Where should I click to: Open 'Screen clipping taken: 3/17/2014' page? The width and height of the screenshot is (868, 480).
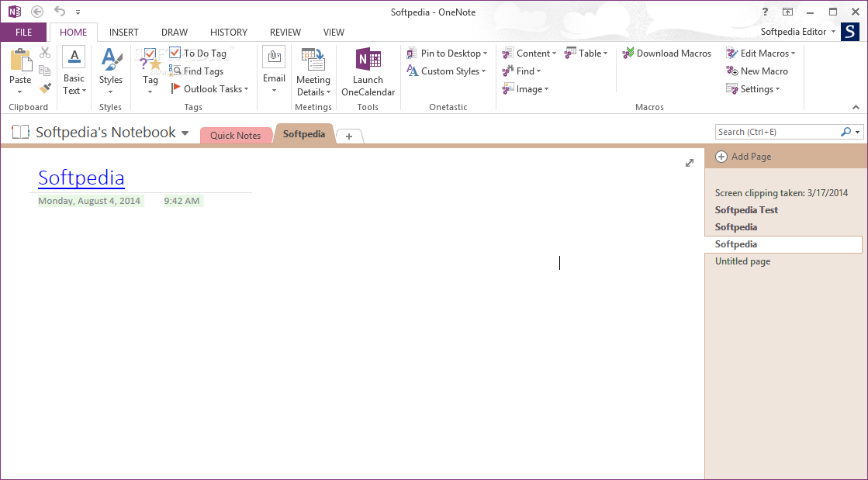(783, 192)
